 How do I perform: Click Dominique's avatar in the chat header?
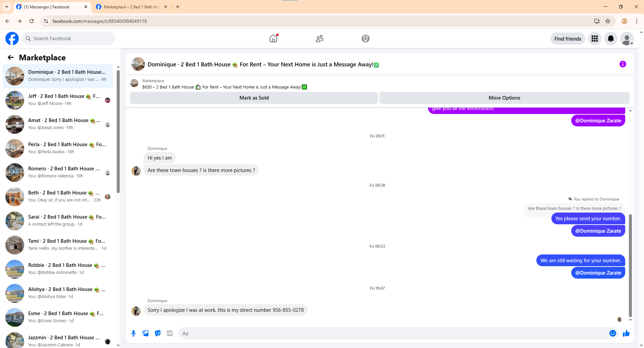(x=138, y=64)
